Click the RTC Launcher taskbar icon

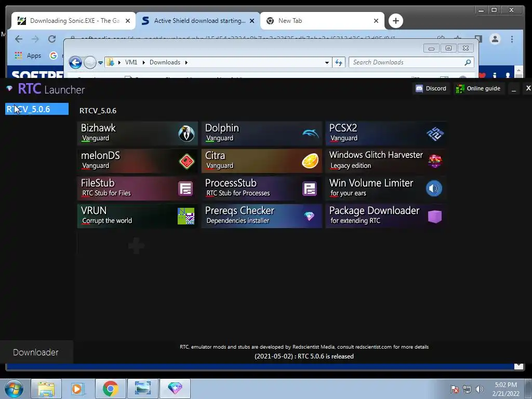tap(175, 389)
